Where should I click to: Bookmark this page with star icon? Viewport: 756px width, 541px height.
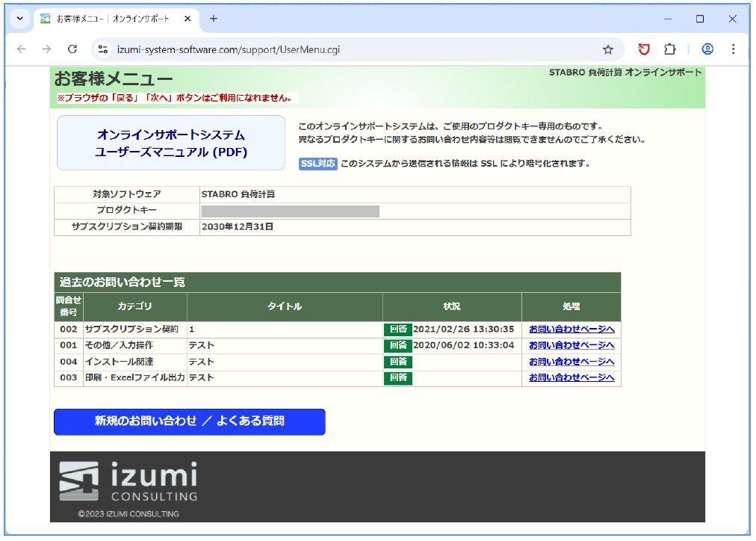click(x=608, y=49)
